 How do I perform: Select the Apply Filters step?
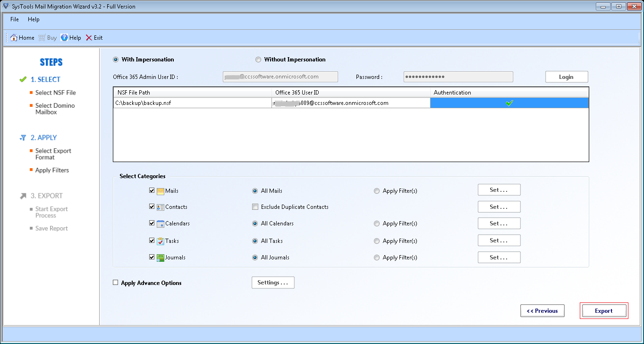(52, 170)
